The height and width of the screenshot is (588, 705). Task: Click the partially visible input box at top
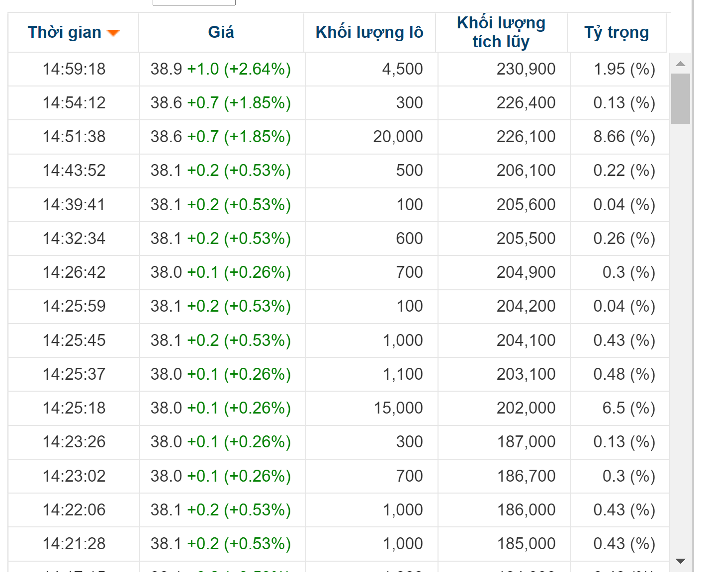click(194, 2)
